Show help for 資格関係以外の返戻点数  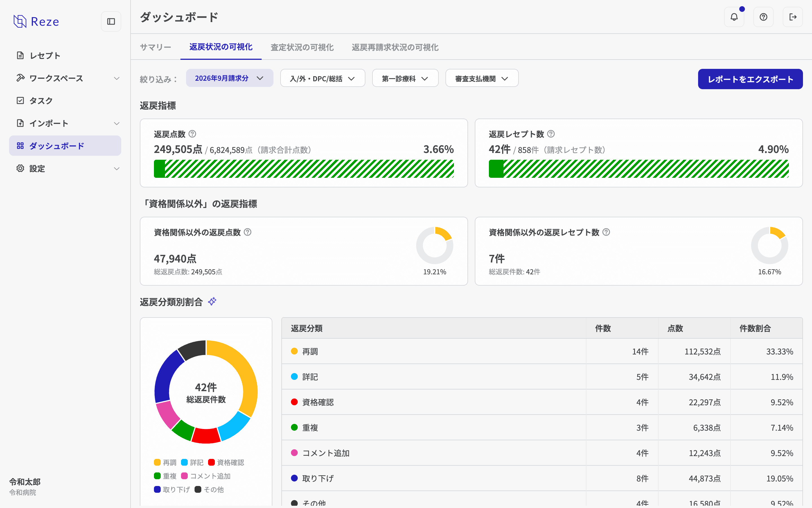click(248, 232)
